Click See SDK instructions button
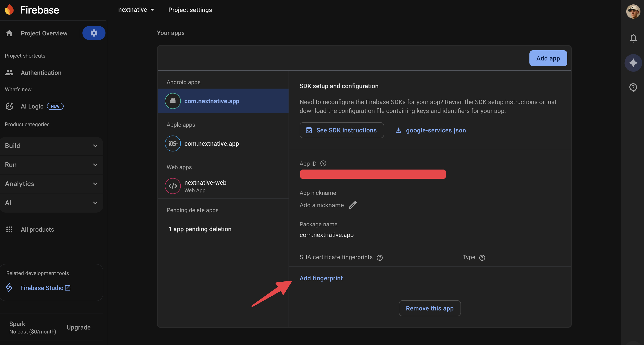Viewport: 644px width, 345px height. pyautogui.click(x=342, y=130)
